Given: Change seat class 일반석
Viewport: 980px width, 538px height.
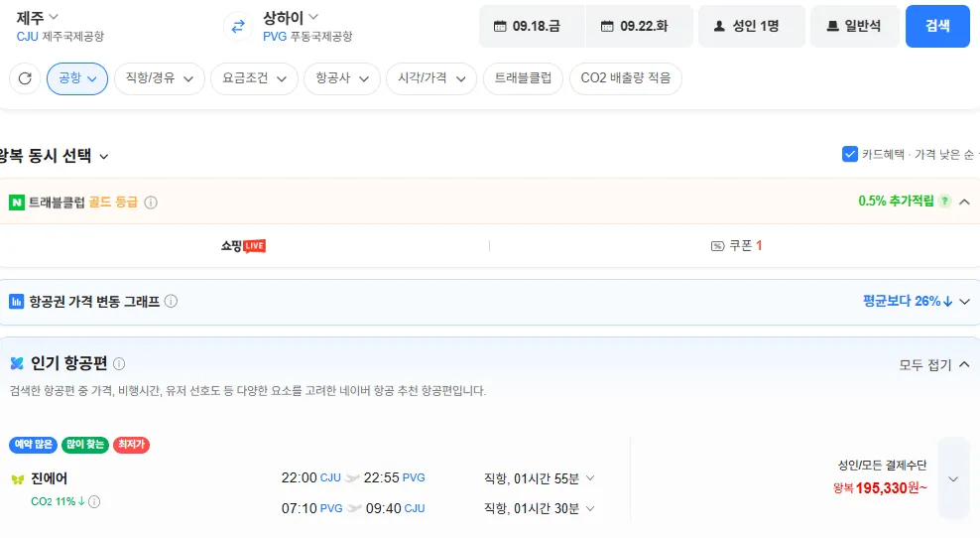Looking at the screenshot, I should (x=855, y=26).
